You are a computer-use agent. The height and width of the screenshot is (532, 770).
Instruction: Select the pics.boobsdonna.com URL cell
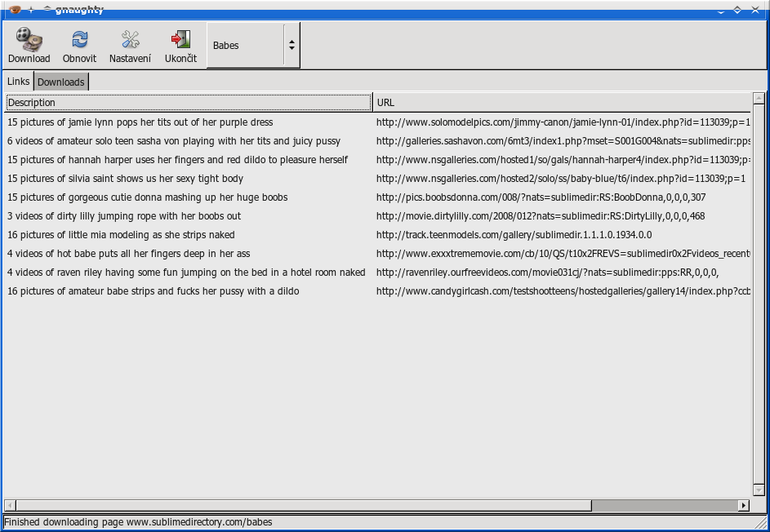tap(563, 197)
